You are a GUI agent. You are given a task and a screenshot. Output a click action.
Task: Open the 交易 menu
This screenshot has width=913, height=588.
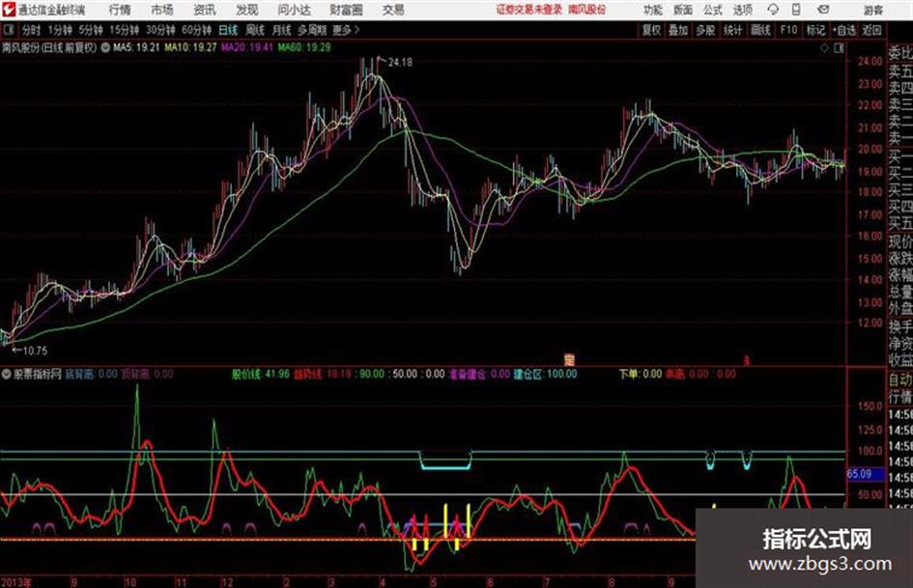click(x=393, y=10)
